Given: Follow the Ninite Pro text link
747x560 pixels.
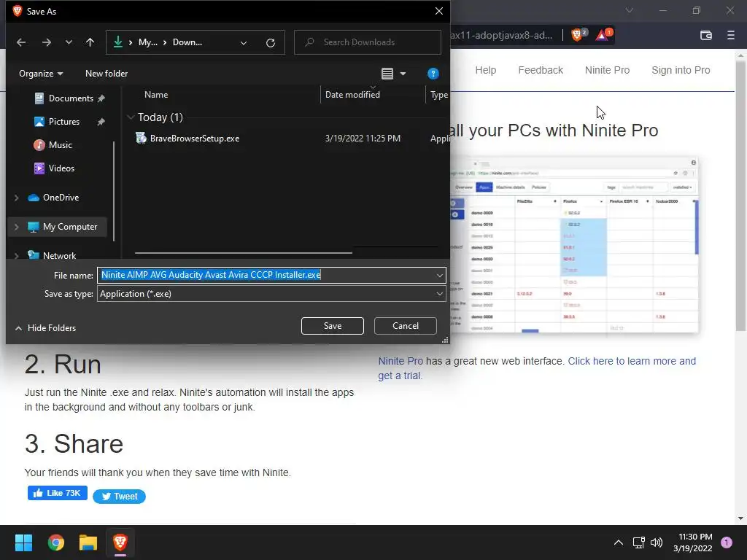Looking at the screenshot, I should (x=400, y=362).
